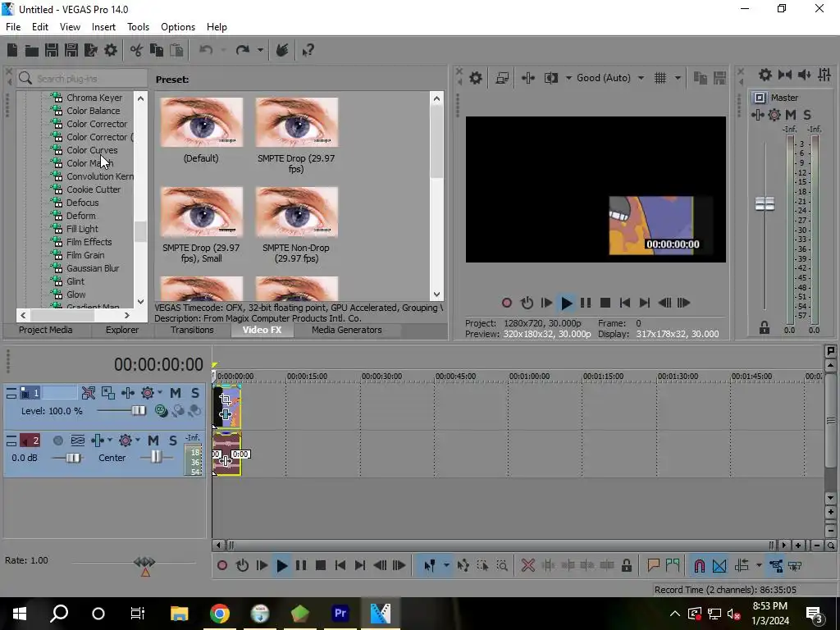Viewport: 840px width, 630px height.
Task: Open the Tools menu
Action: coord(138,27)
